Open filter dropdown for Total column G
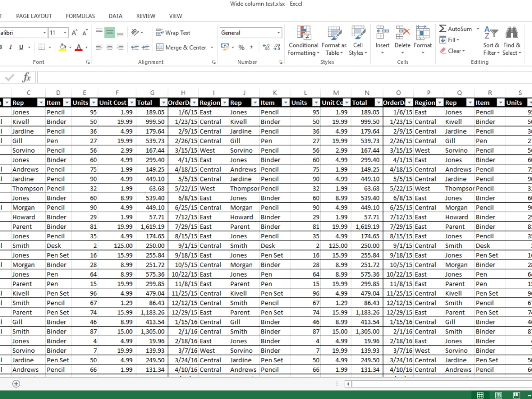 pyautogui.click(x=163, y=103)
